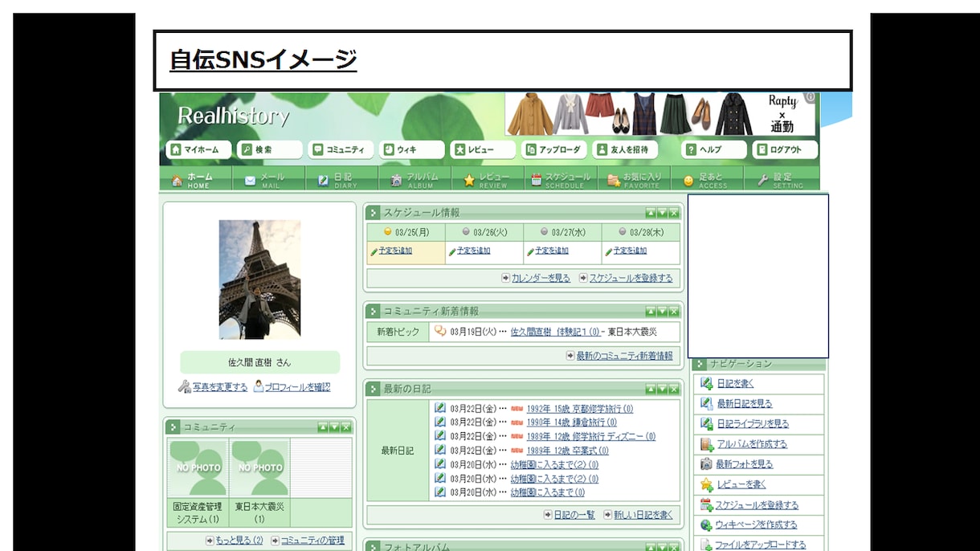Image resolution: width=980 pixels, height=551 pixels.
Task: Open diary 1989年 12歳 修学旅行 ディズニー
Action: coord(590,436)
